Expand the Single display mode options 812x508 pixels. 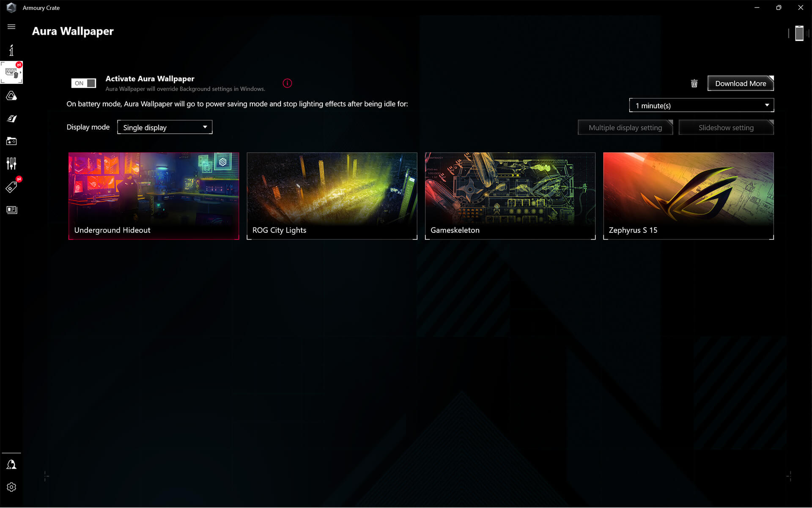coord(205,127)
